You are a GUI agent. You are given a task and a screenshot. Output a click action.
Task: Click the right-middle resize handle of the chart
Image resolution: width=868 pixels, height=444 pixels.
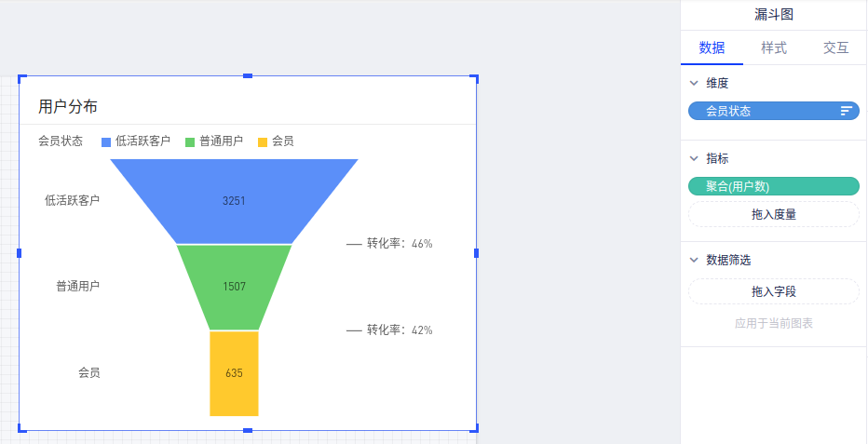[x=476, y=252]
